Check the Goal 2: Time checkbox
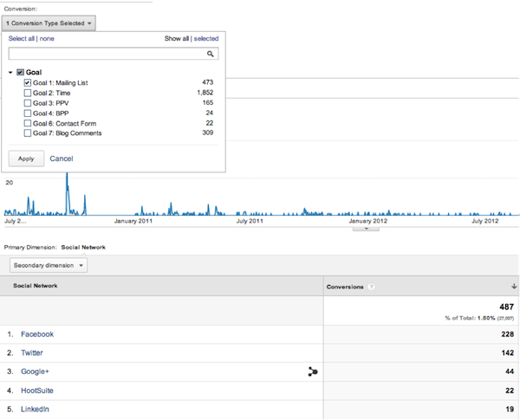Image resolution: width=520 pixels, height=420 pixels. pos(29,92)
